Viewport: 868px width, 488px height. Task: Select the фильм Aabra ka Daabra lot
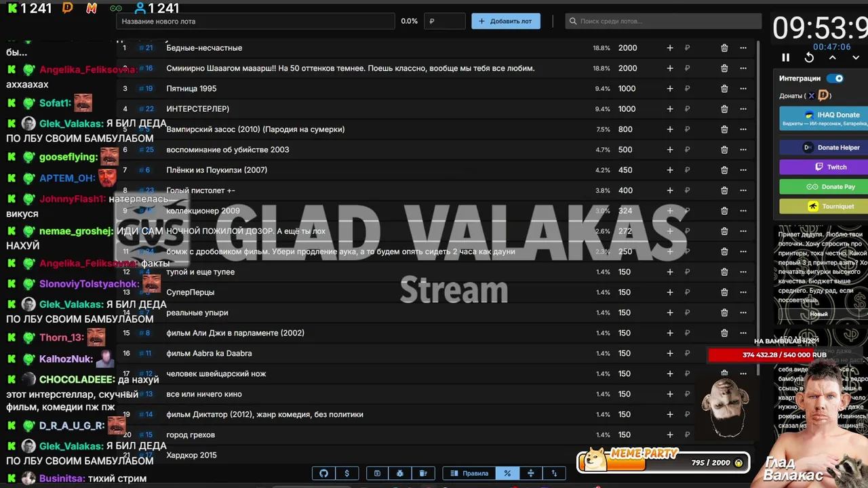(209, 353)
